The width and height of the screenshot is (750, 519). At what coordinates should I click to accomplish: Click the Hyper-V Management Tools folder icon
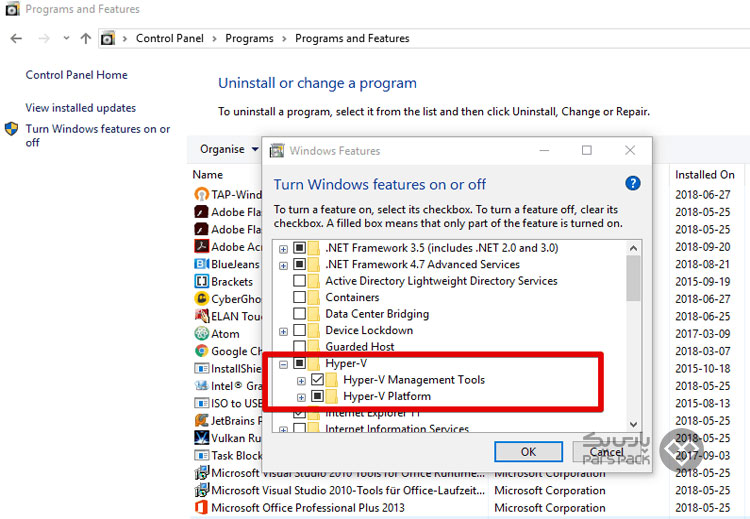[x=331, y=380]
